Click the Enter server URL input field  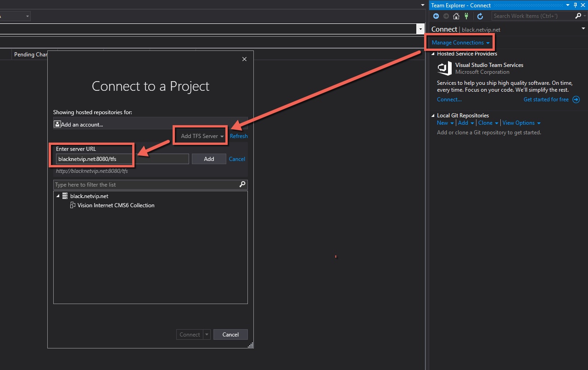coord(122,159)
